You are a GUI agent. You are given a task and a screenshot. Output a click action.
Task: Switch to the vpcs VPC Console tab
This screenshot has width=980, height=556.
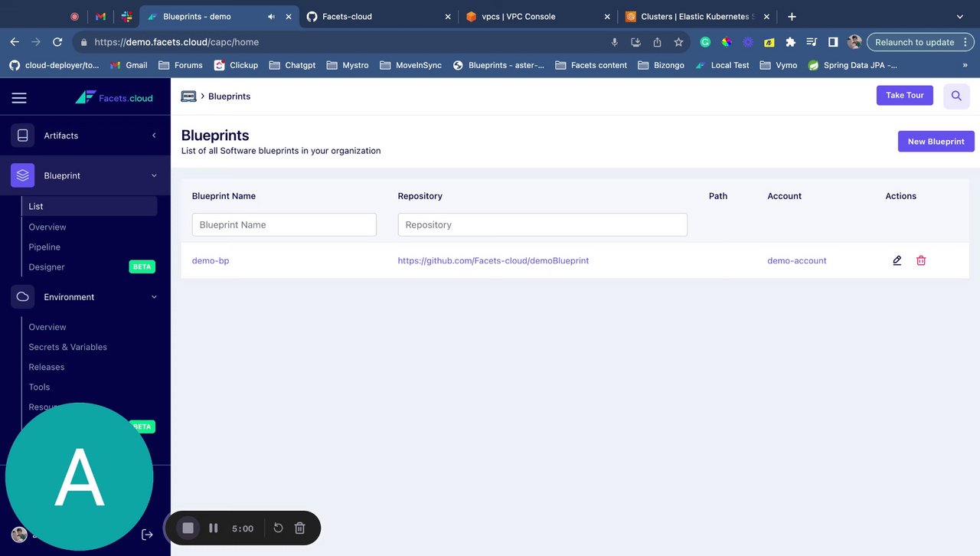(x=539, y=16)
